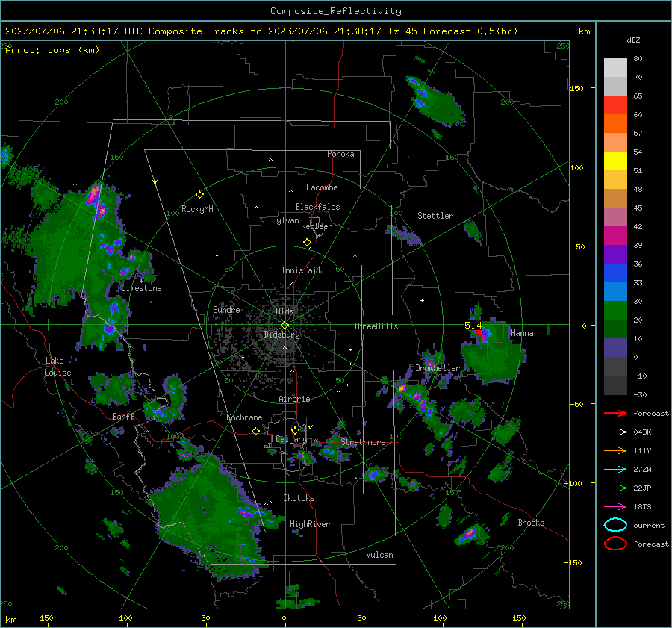This screenshot has width=672, height=628.
Task: Click the UTC timestamp header line
Action: [x=261, y=31]
